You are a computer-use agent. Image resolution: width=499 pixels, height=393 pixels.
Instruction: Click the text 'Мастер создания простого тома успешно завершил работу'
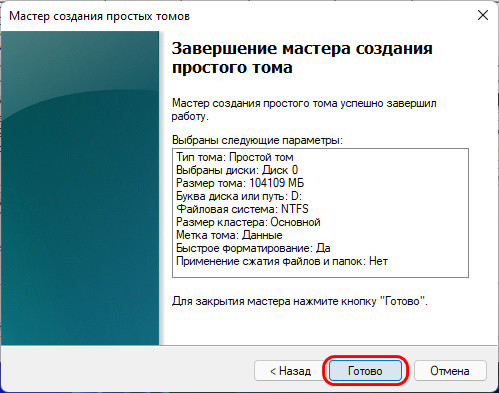[304, 110]
